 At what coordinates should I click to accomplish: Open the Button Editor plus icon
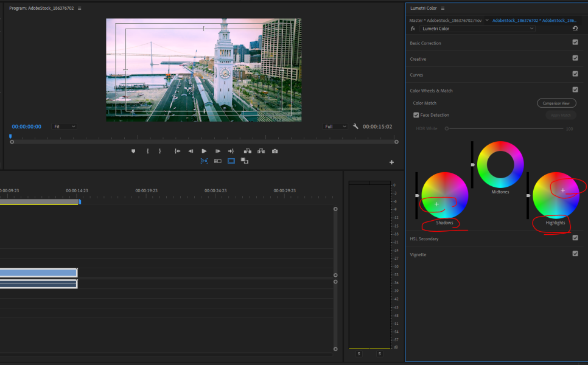(391, 162)
